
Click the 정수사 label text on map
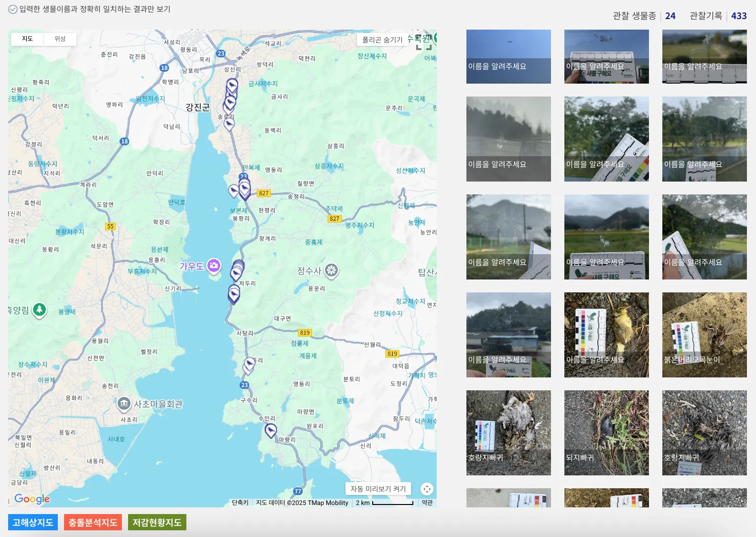tap(309, 271)
